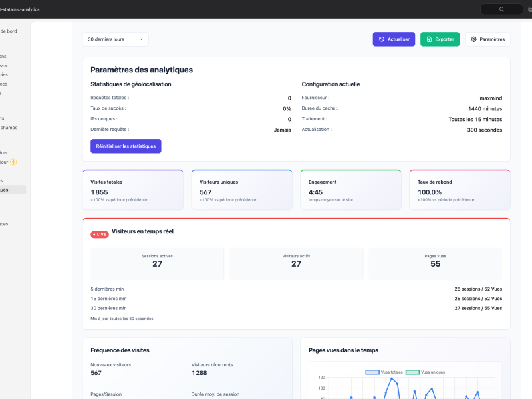Select the Visiteurs uniques stat card
The width and height of the screenshot is (532, 399).
(x=242, y=190)
